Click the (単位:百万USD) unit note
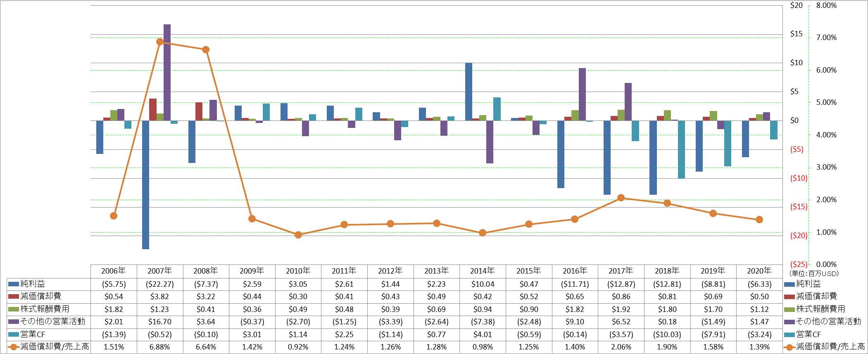Viewport: 868px width, 354px height. tap(813, 273)
